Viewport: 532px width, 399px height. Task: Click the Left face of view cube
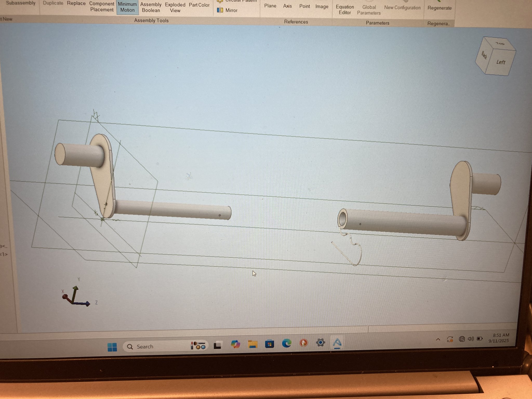[500, 62]
